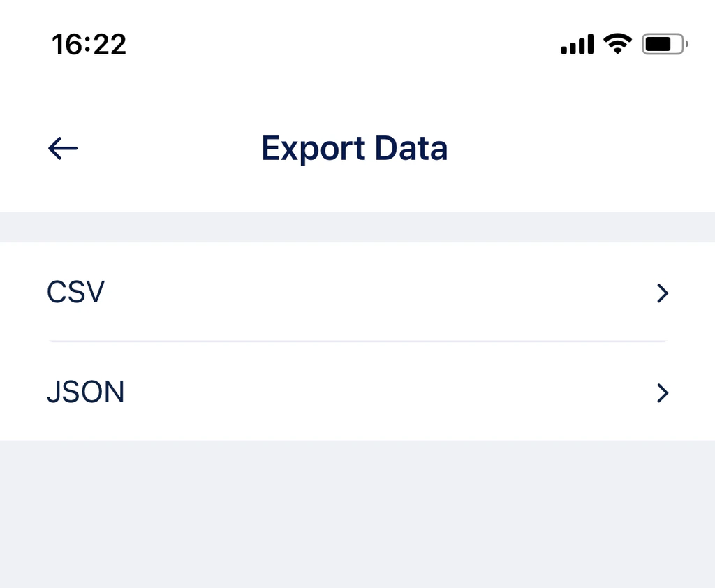Select the CSV list row
Screen dimensions: 715x588
[x=357, y=293]
